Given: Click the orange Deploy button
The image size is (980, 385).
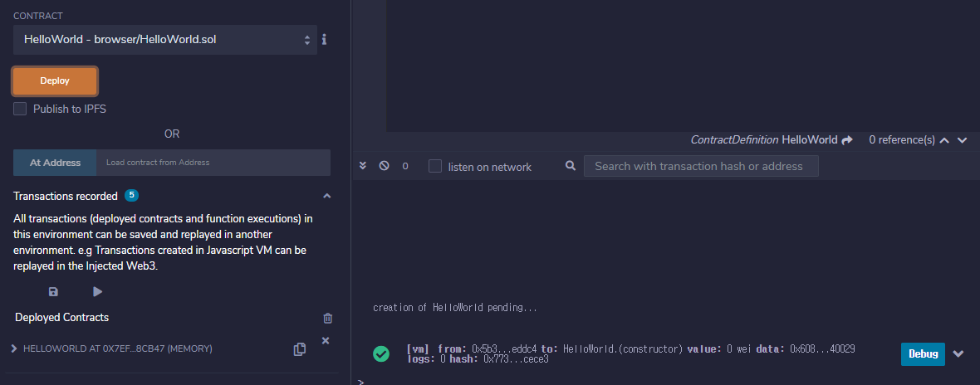Looking at the screenshot, I should click(x=55, y=81).
